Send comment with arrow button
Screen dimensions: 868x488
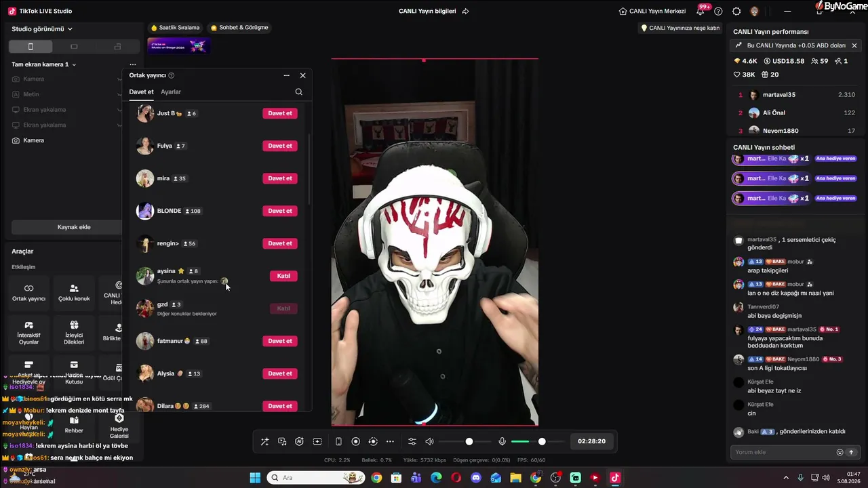pyautogui.click(x=851, y=452)
